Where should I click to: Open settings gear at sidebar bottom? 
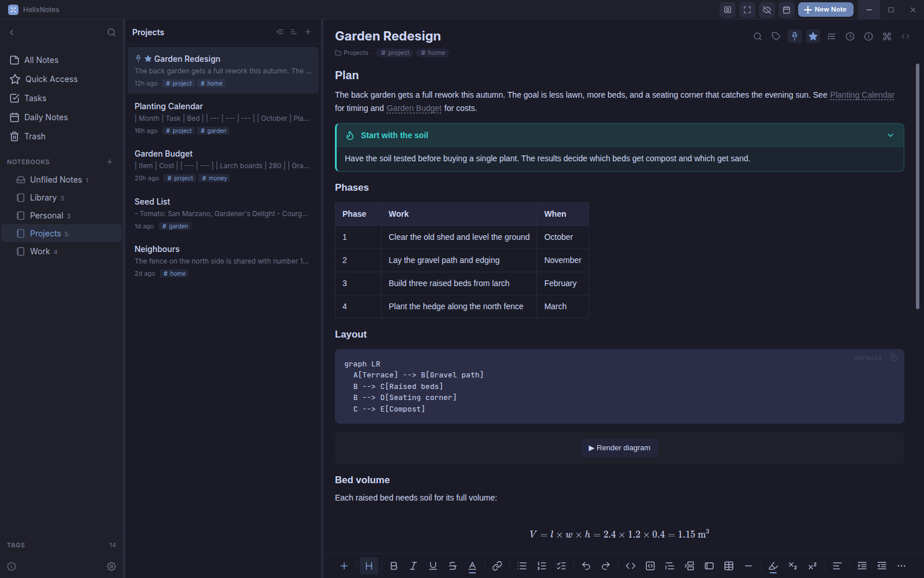(x=111, y=566)
